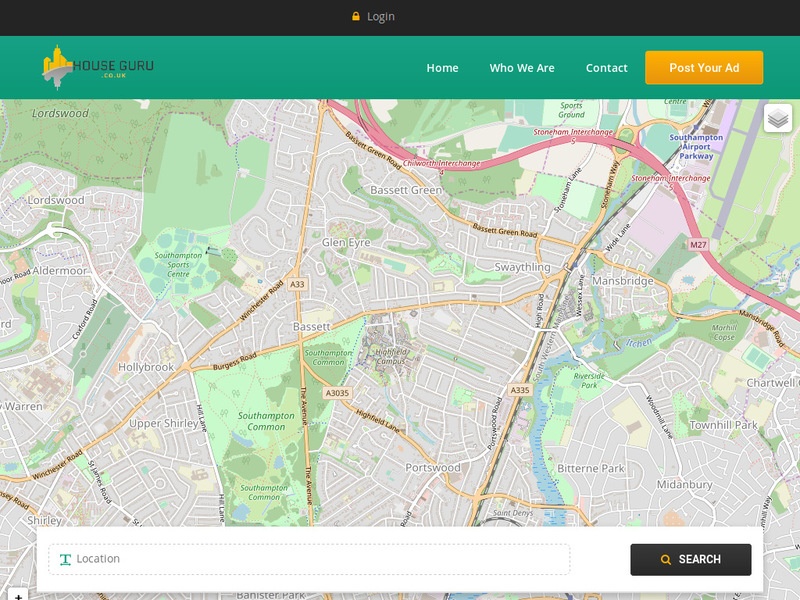Click the map zoom in plus button
Screen dimensions: 800x600
coord(18,596)
